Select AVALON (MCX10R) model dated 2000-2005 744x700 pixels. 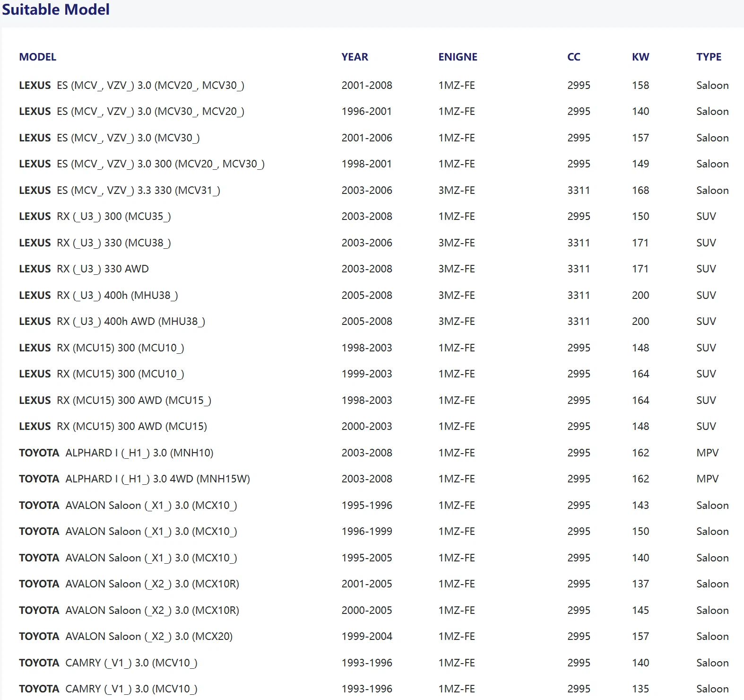click(x=129, y=611)
